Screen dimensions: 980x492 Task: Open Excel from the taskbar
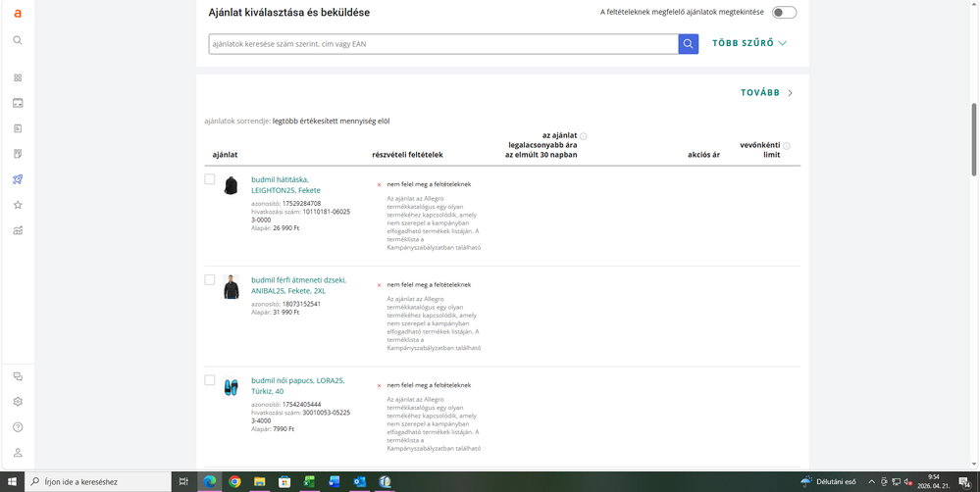pyautogui.click(x=309, y=481)
